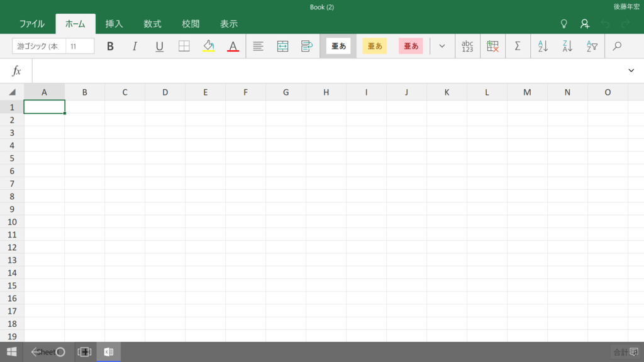644x362 pixels.
Task: Open the cell borders tool
Action: [184, 46]
